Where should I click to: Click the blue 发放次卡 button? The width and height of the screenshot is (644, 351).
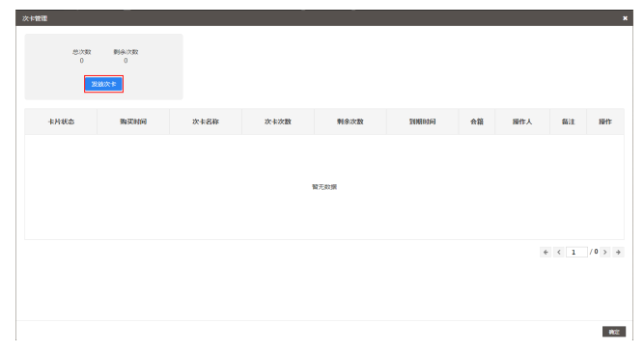click(x=103, y=84)
